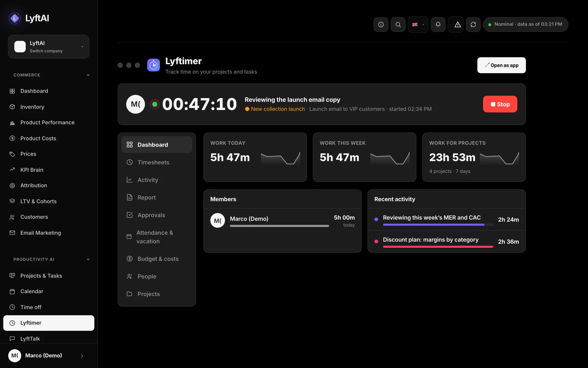Go to Product Performance
588x368 pixels.
(49, 123)
